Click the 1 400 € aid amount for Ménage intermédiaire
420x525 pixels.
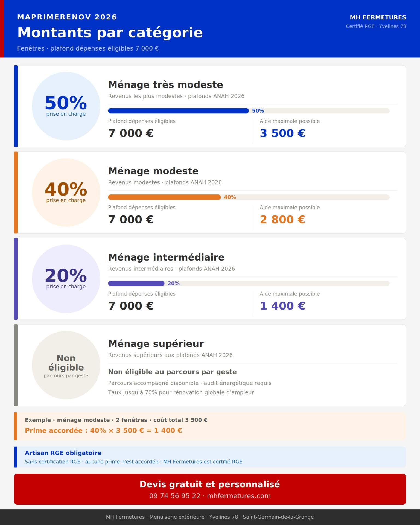click(x=282, y=306)
